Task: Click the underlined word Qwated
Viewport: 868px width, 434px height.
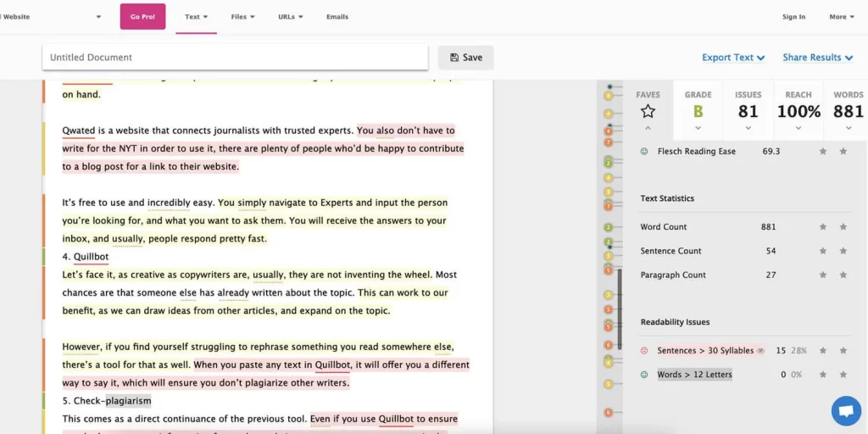Action: click(79, 131)
